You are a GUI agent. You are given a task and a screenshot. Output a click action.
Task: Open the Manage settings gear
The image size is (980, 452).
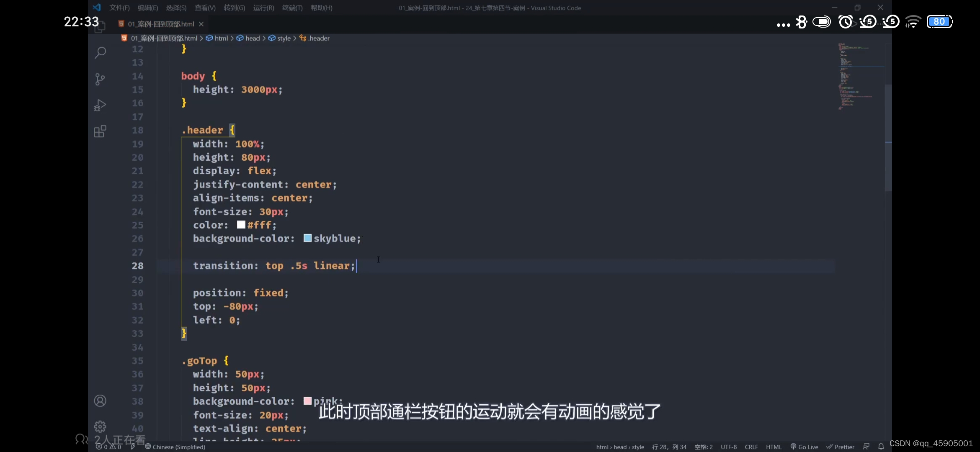100,426
